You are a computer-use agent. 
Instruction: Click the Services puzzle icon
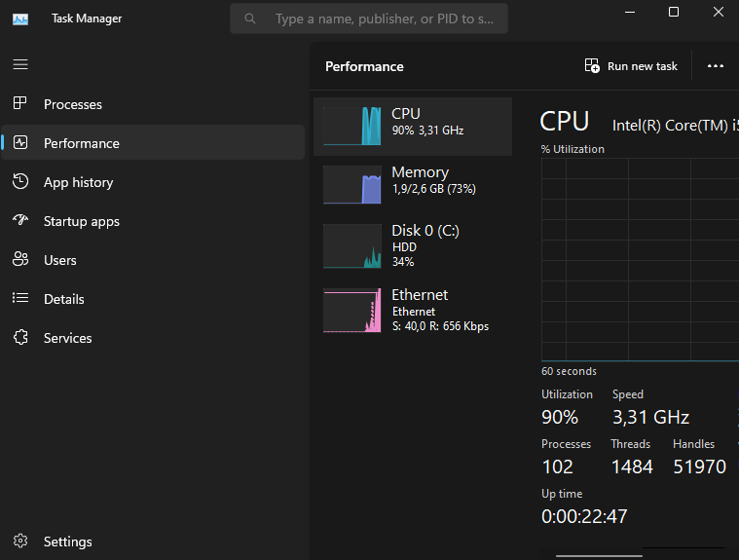(20, 337)
